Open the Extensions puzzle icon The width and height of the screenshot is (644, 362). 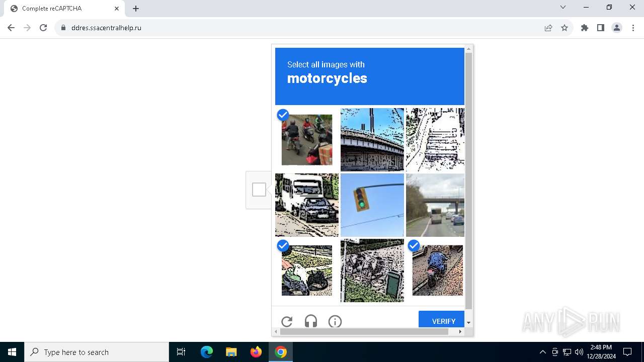(585, 28)
